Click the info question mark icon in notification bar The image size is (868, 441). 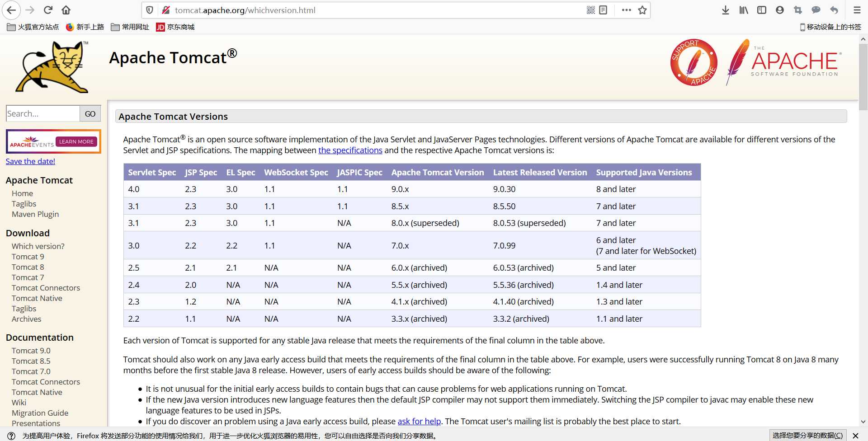tap(11, 436)
